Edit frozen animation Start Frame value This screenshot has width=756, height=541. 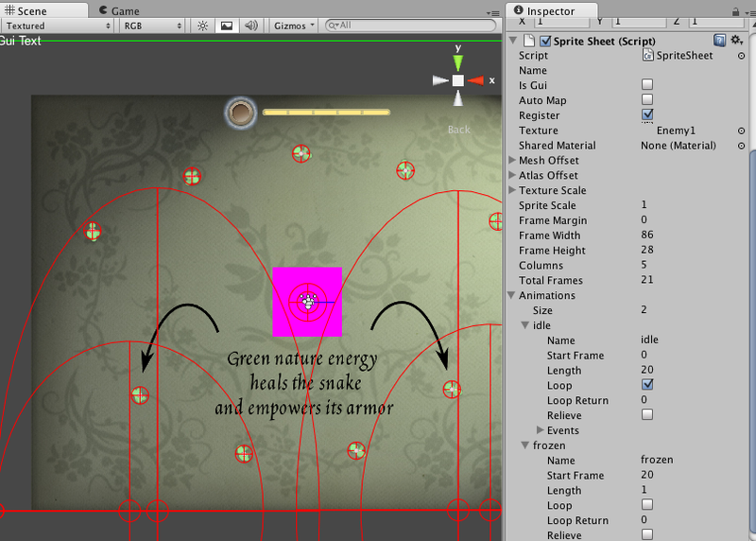pos(647,475)
